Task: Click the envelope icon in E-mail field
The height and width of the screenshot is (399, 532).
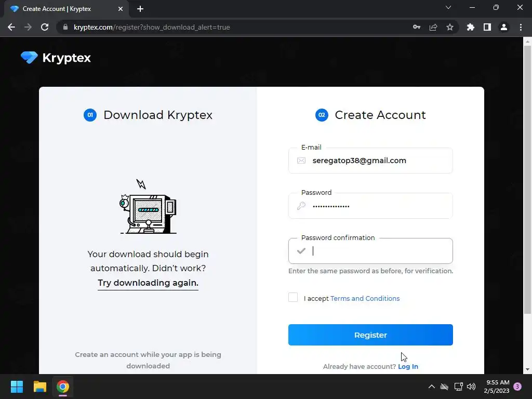Action: (x=301, y=161)
